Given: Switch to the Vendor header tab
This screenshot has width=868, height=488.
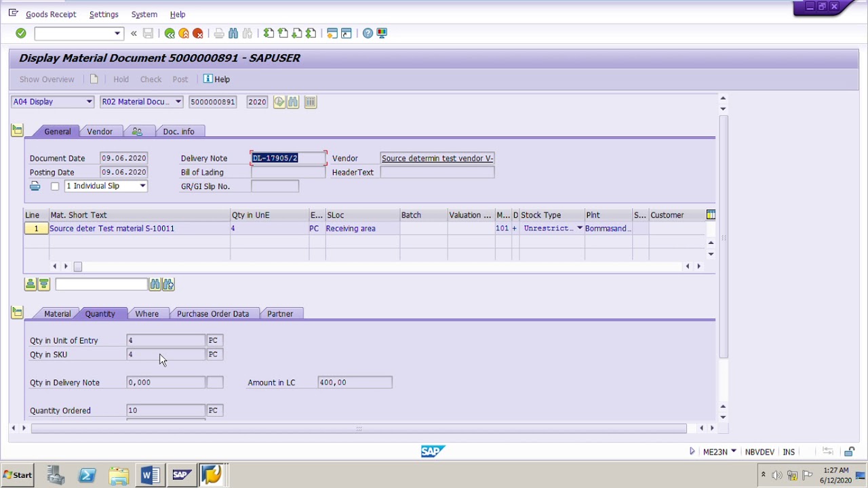Looking at the screenshot, I should tap(100, 131).
